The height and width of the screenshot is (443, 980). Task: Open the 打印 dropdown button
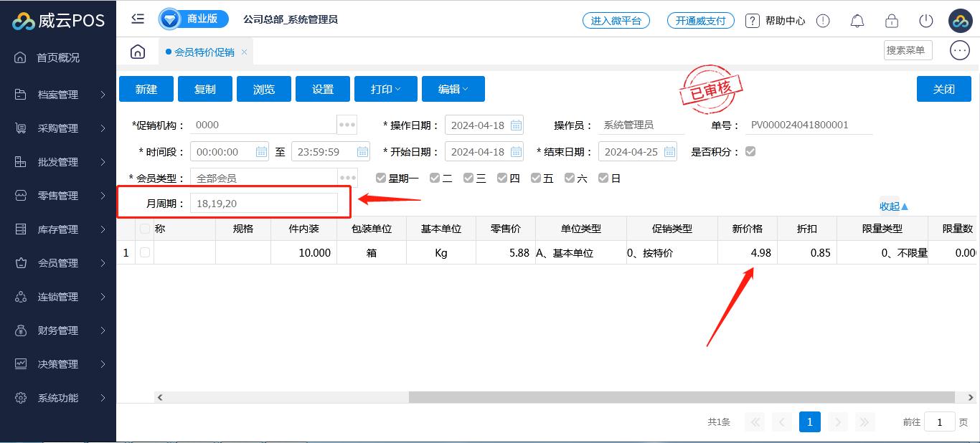click(x=385, y=89)
